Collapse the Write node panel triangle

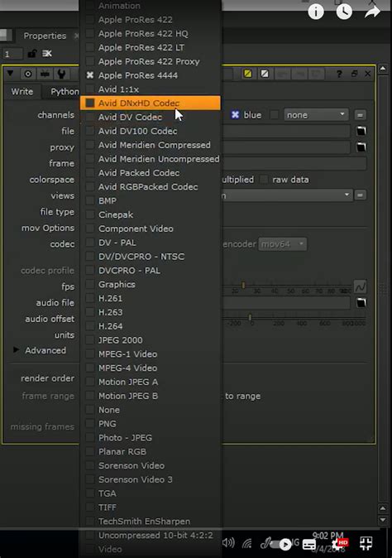click(10, 74)
